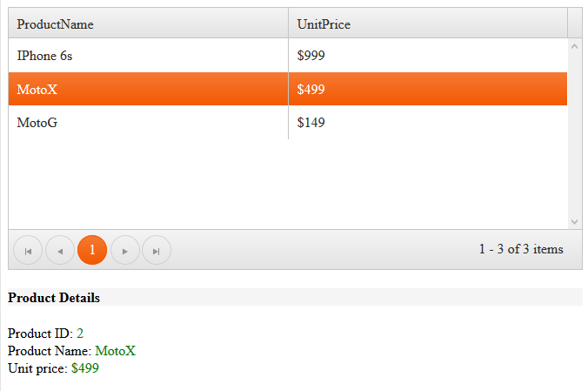Click the green $499 unit price detail
The image size is (588, 391).
tap(85, 368)
